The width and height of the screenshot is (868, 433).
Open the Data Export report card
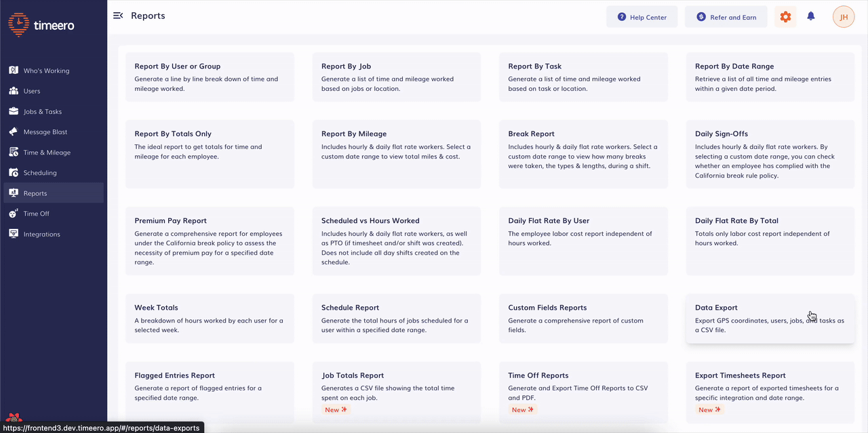point(770,318)
